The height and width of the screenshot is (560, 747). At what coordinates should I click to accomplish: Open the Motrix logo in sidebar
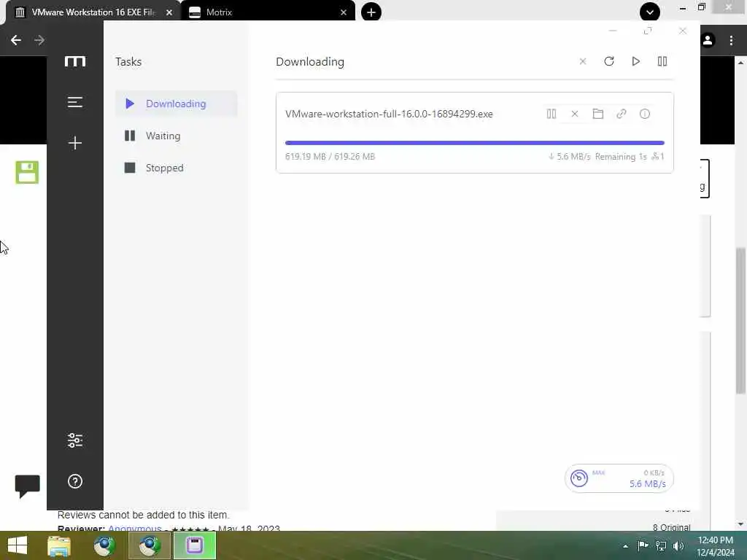pyautogui.click(x=75, y=61)
